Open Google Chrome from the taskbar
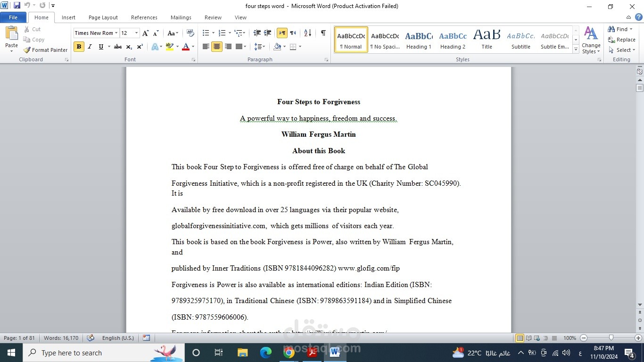644x362 pixels. [289, 353]
